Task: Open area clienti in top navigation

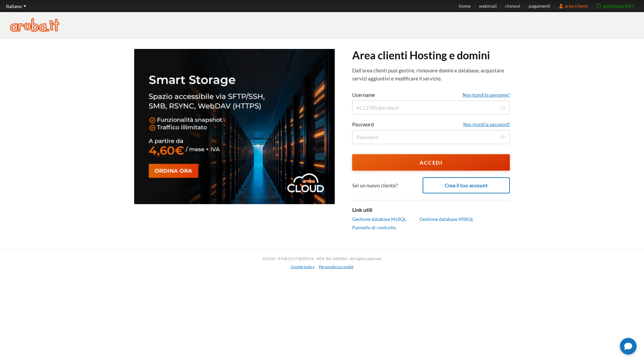Action: pos(573,6)
